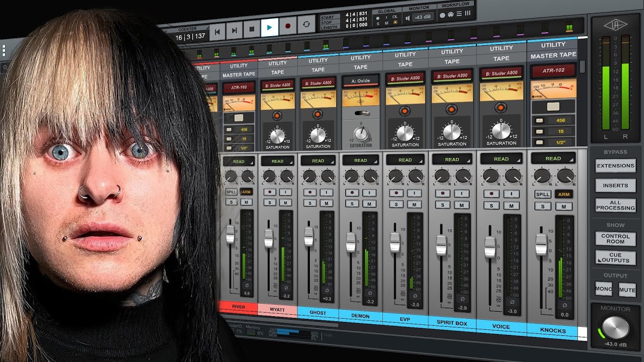Mute the KNOCKS channel

pos(564,207)
